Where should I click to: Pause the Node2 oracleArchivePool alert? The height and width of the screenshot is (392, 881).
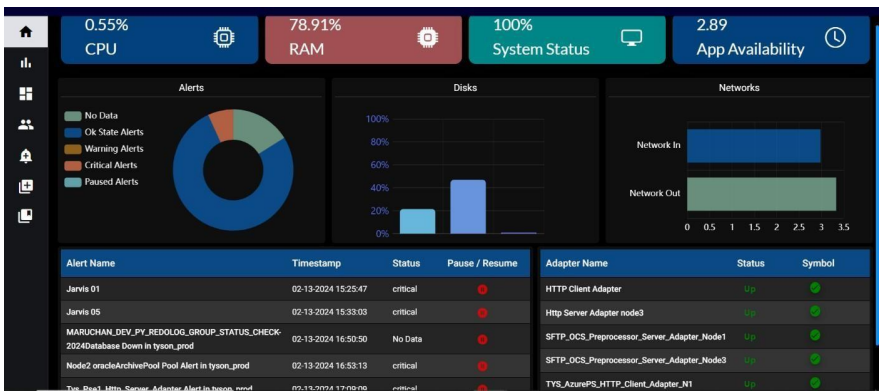click(x=482, y=366)
